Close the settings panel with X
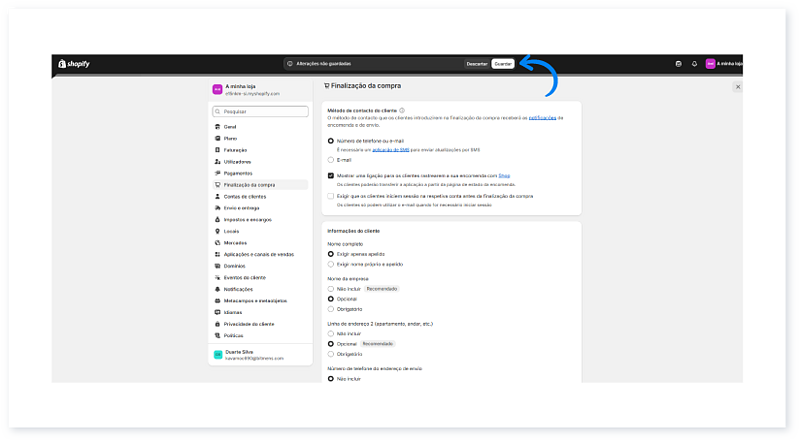The width and height of the screenshot is (800, 442). pyautogui.click(x=738, y=87)
